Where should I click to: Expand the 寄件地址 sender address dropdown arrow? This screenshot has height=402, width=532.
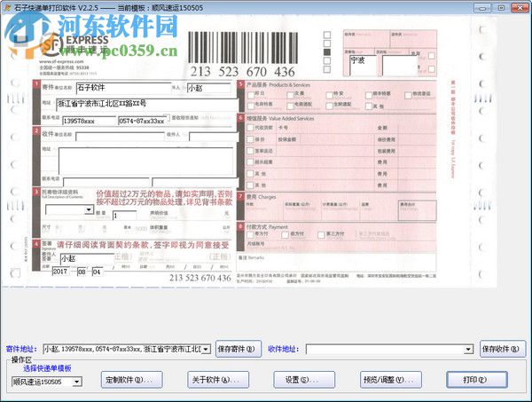point(206,349)
